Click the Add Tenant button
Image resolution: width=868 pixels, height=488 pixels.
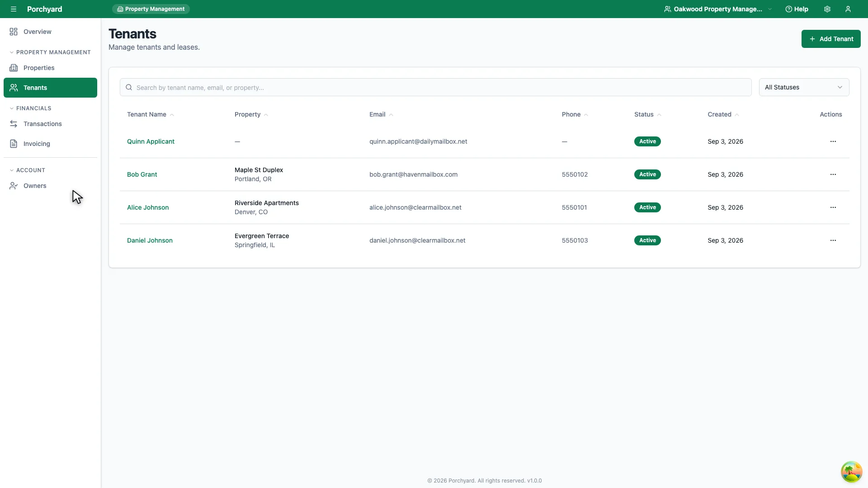pyautogui.click(x=831, y=39)
